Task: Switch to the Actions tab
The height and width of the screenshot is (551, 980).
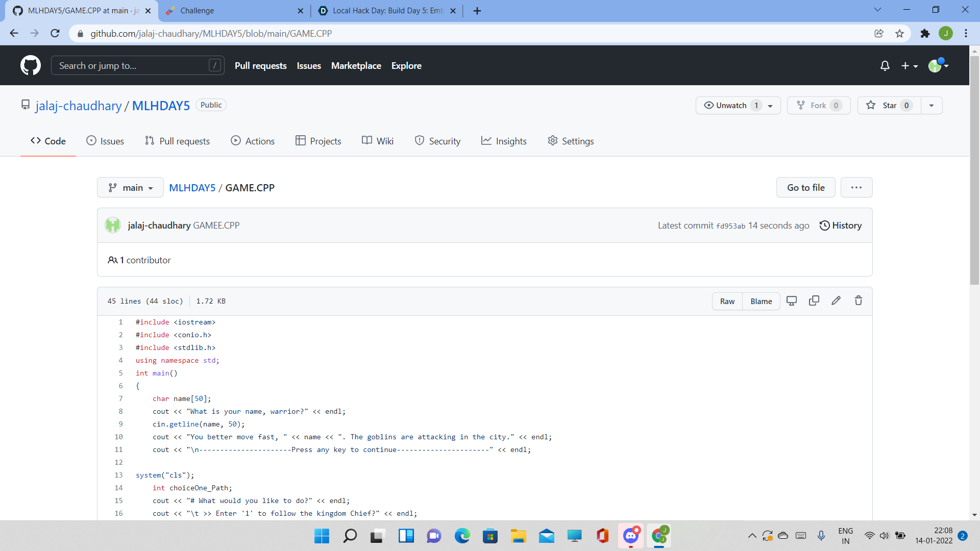Action: (x=253, y=141)
